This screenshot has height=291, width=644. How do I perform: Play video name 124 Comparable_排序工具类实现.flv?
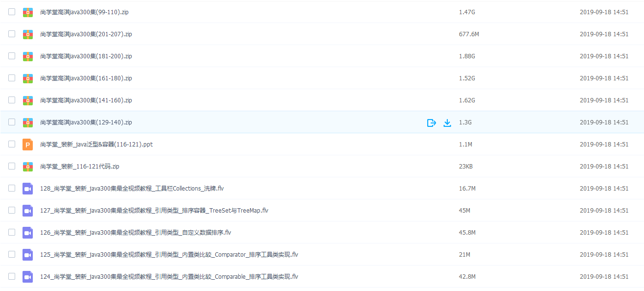(x=169, y=277)
